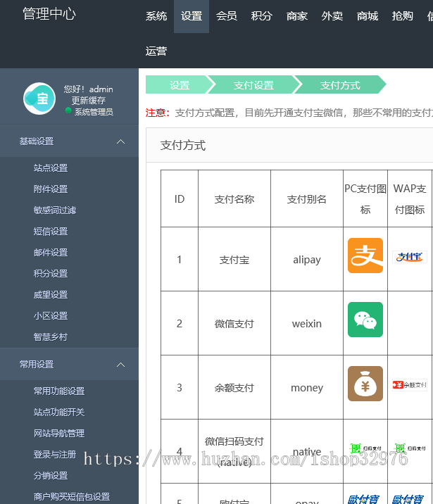The image size is (433, 504).
Task: Click the admin avatar logo
Action: 39,99
